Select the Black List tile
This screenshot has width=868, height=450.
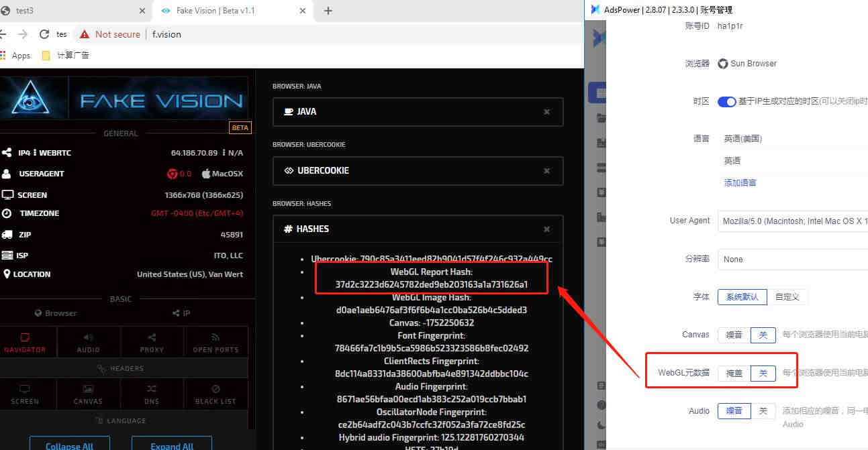point(215,394)
